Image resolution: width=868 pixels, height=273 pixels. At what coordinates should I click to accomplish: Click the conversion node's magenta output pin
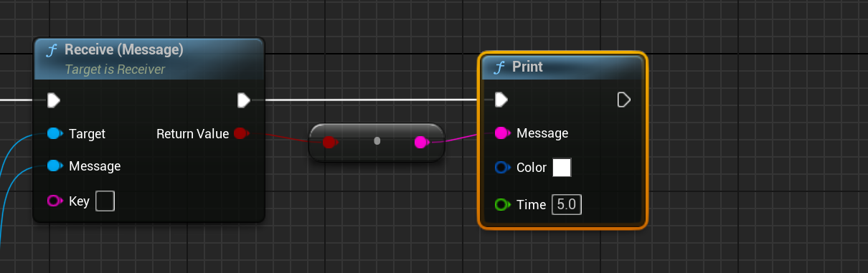pyautogui.click(x=421, y=143)
